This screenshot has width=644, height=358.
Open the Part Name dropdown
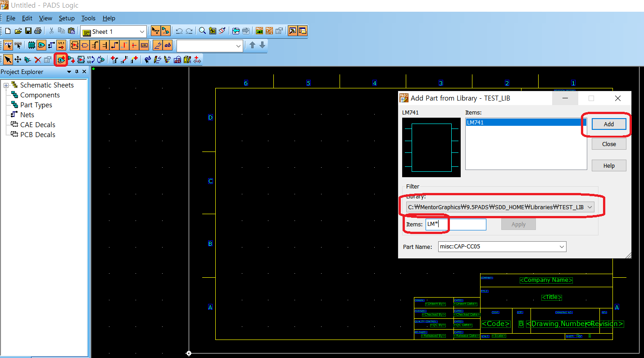point(562,247)
